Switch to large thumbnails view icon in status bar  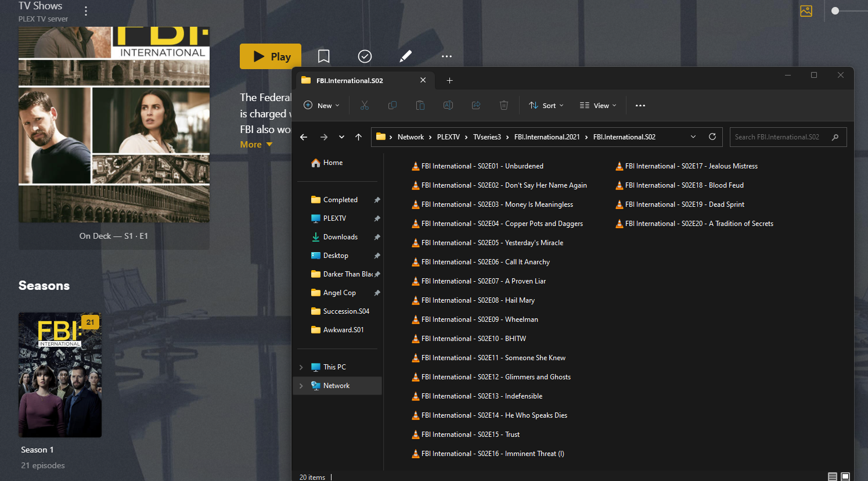pos(845,477)
